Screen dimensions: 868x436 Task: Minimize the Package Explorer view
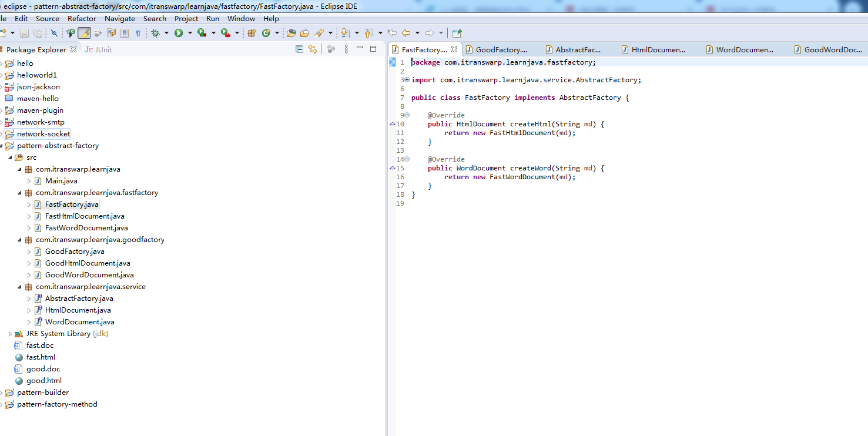360,48
